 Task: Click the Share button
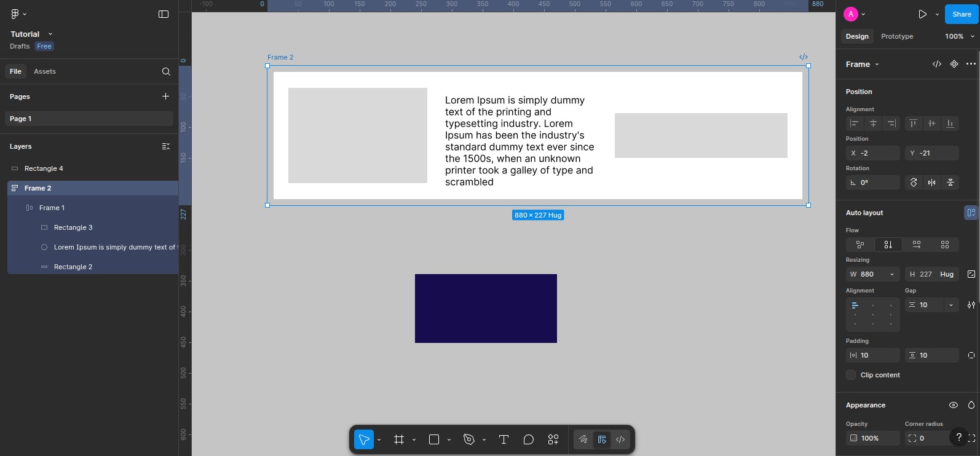pyautogui.click(x=962, y=14)
